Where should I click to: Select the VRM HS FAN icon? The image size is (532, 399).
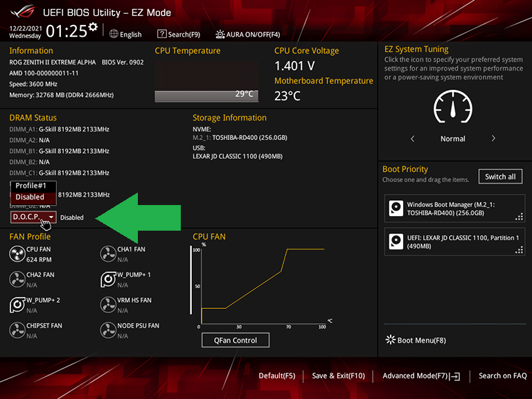click(108, 305)
